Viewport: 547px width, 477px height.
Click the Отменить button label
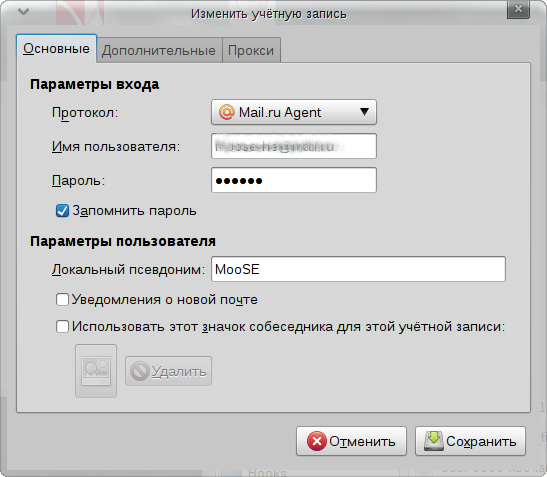pyautogui.click(x=362, y=441)
